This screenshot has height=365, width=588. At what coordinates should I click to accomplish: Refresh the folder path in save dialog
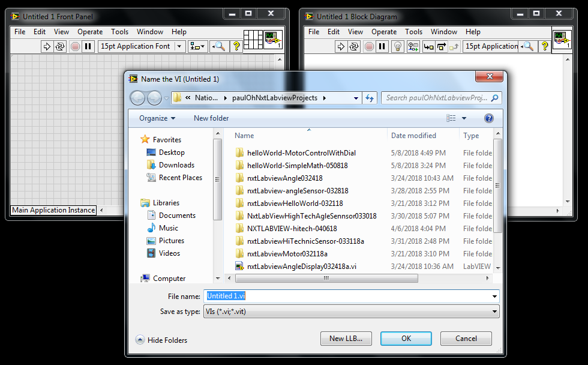tap(370, 98)
